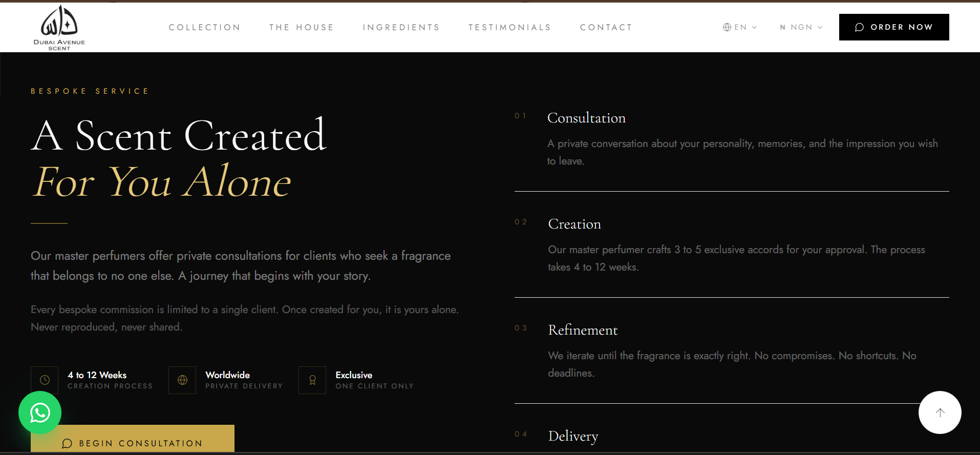Select the Creation step heading
Viewport: 980px width, 455px height.
(x=574, y=224)
